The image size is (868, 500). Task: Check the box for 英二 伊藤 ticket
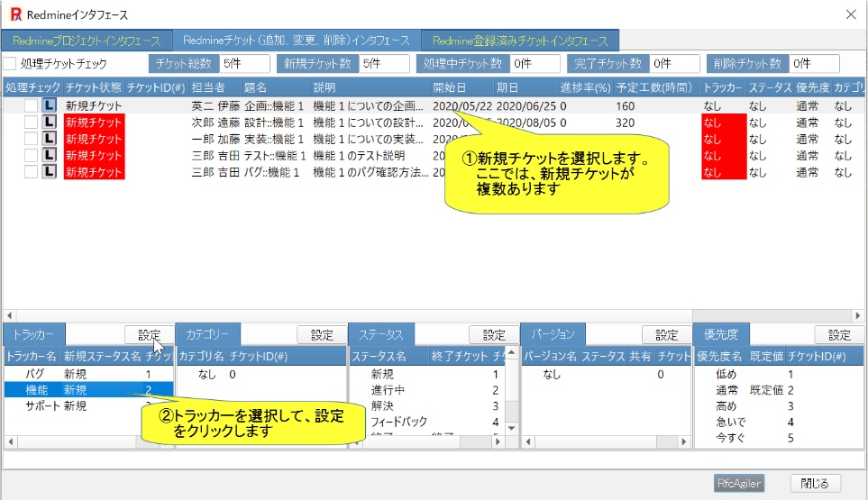(31, 105)
